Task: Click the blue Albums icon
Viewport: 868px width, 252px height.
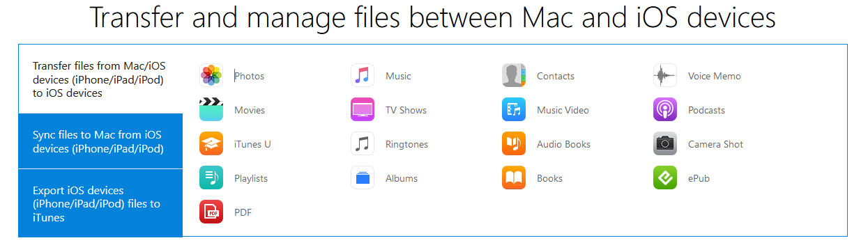Action: 363,178
